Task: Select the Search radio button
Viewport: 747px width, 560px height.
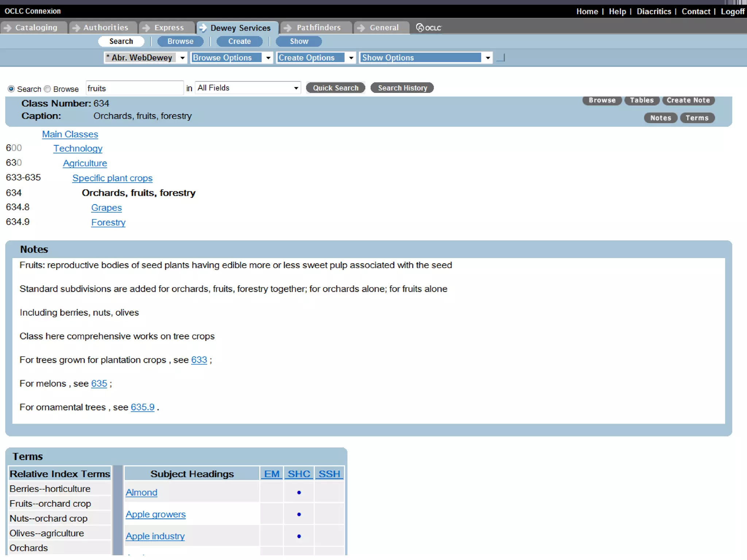Action: [x=11, y=89]
